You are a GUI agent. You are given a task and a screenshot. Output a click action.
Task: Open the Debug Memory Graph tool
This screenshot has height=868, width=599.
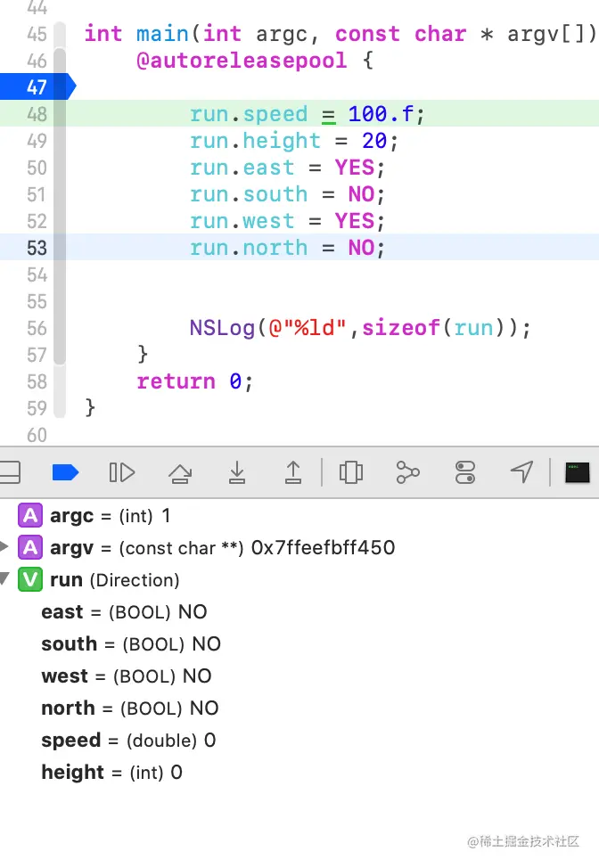[x=408, y=473]
